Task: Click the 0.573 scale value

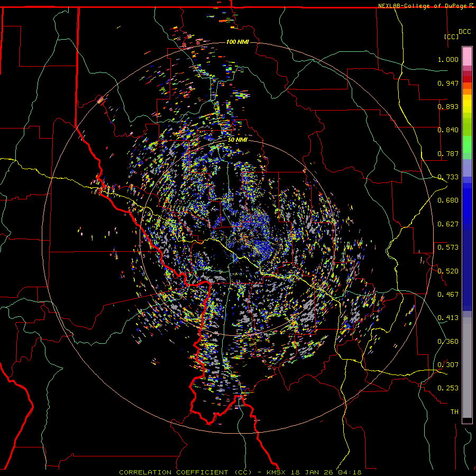Action: [x=448, y=248]
